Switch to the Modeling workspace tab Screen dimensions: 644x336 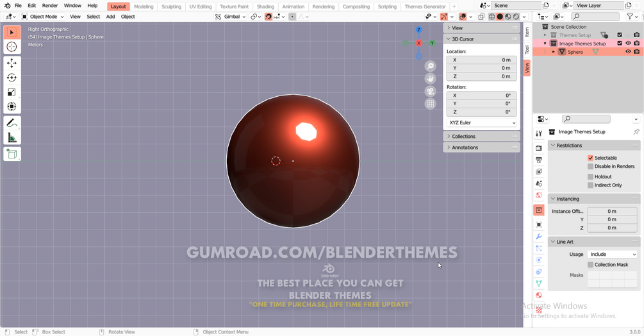click(x=144, y=6)
